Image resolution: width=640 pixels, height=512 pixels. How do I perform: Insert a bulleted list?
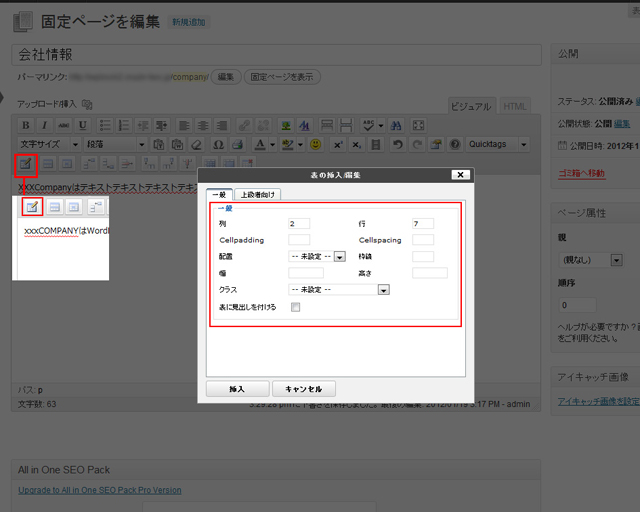[105, 125]
